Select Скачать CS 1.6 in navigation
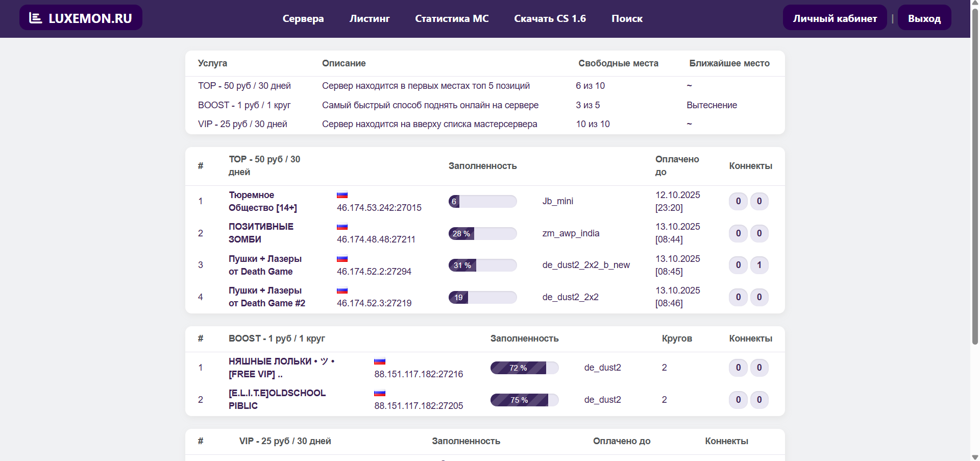 [x=550, y=19]
